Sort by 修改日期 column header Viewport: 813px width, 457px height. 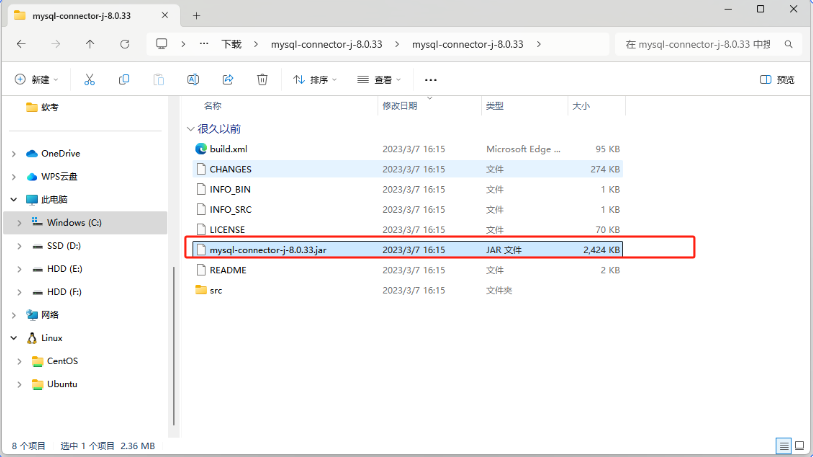(400, 106)
